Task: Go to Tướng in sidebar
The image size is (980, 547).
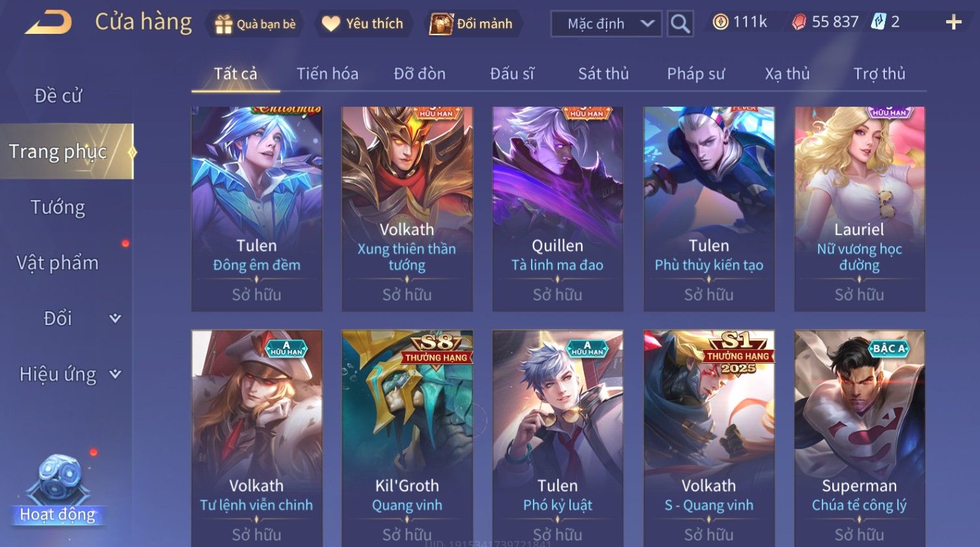Action: (x=58, y=207)
